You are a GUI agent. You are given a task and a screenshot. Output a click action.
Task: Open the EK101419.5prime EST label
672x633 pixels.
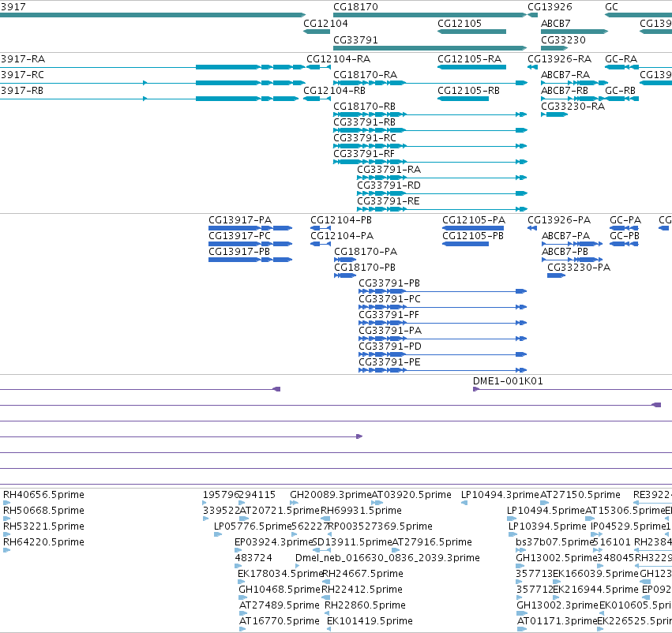click(370, 621)
